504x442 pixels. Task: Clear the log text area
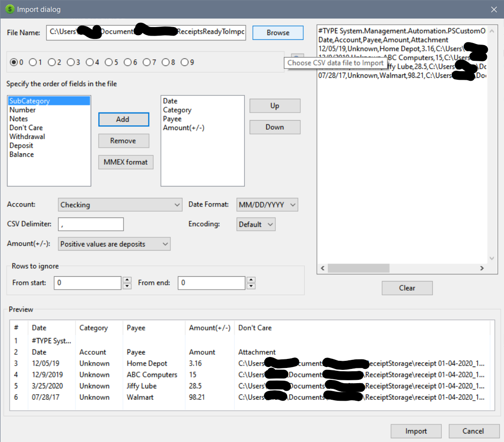click(x=407, y=288)
